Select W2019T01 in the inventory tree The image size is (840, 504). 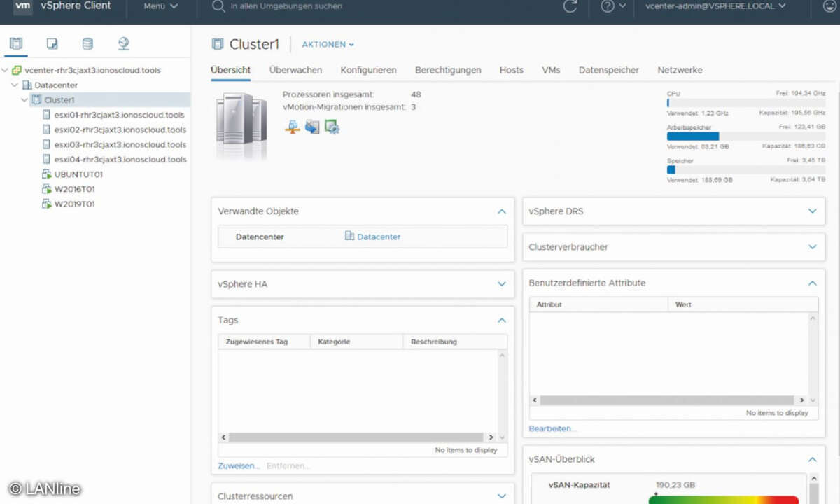tap(75, 204)
